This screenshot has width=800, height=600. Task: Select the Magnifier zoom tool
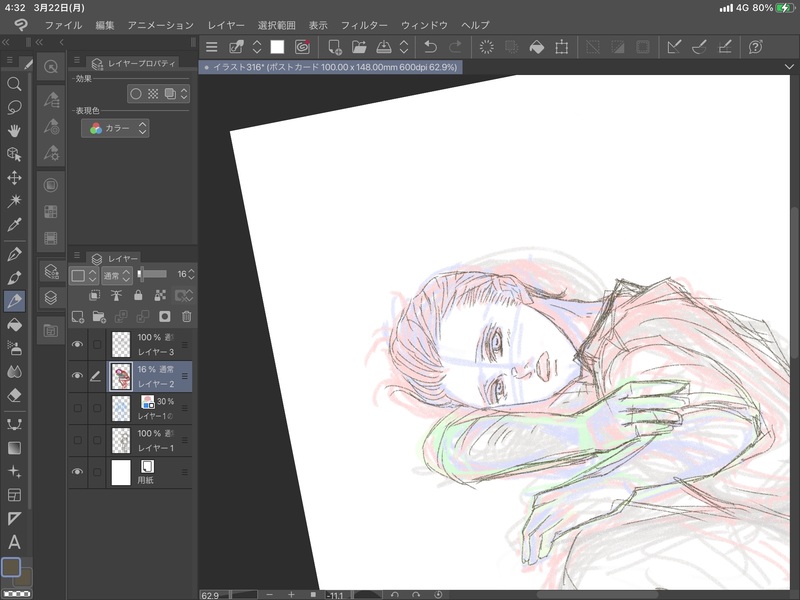click(14, 84)
